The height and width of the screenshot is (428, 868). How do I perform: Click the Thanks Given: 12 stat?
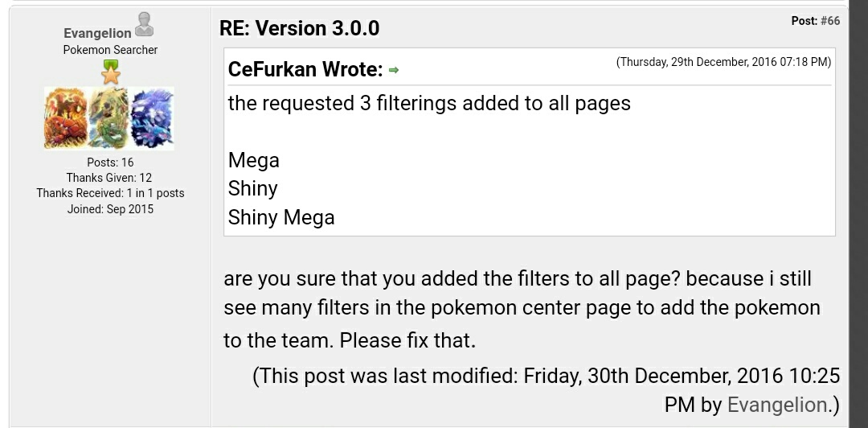pos(109,178)
